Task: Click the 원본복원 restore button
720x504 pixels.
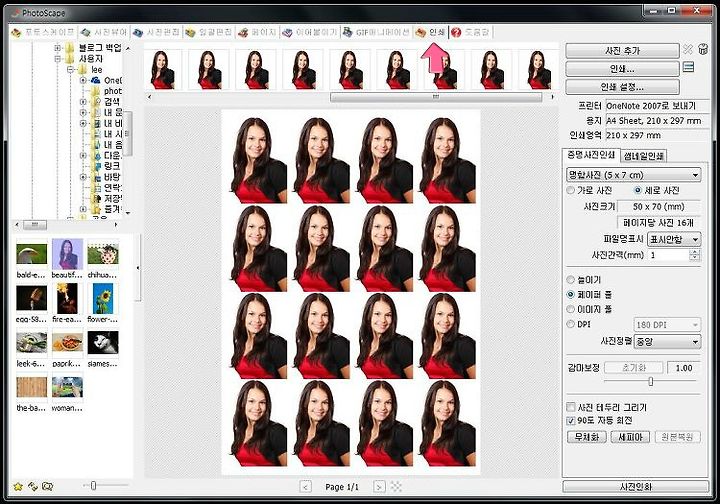Action: (x=677, y=437)
